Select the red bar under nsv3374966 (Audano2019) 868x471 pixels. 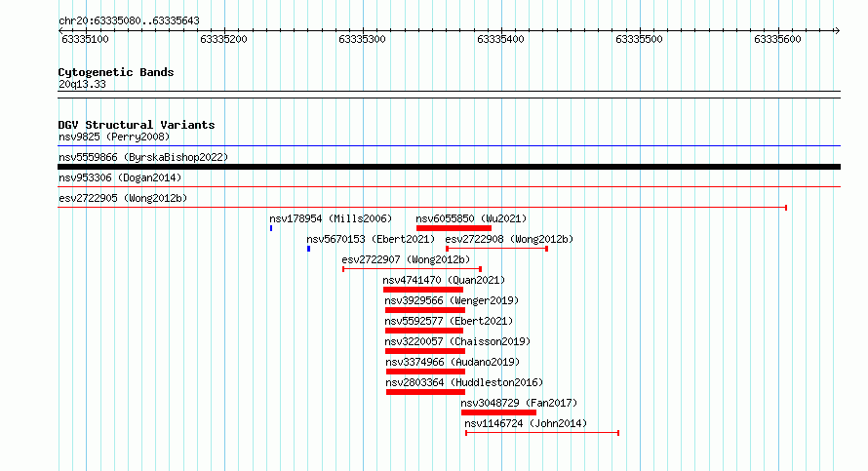tap(425, 372)
